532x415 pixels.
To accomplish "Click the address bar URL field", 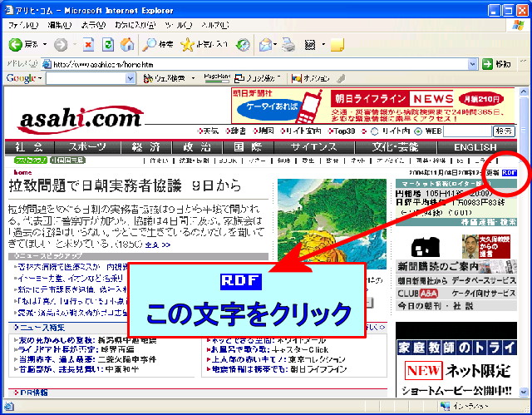I will pos(260,64).
